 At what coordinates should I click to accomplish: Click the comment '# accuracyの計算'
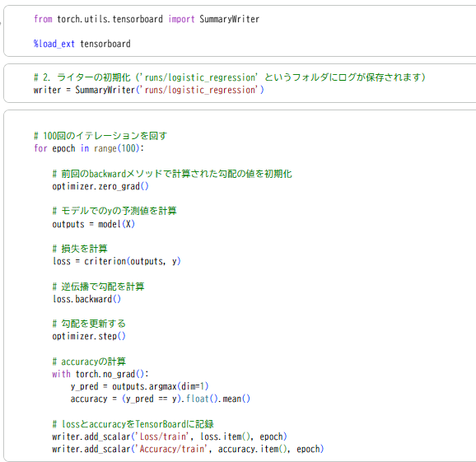[89, 362]
